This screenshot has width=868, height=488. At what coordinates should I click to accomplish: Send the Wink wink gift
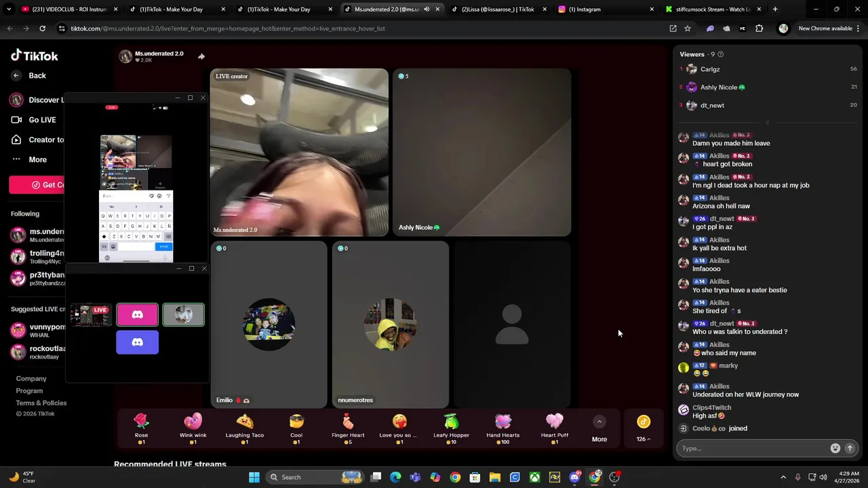click(x=193, y=428)
